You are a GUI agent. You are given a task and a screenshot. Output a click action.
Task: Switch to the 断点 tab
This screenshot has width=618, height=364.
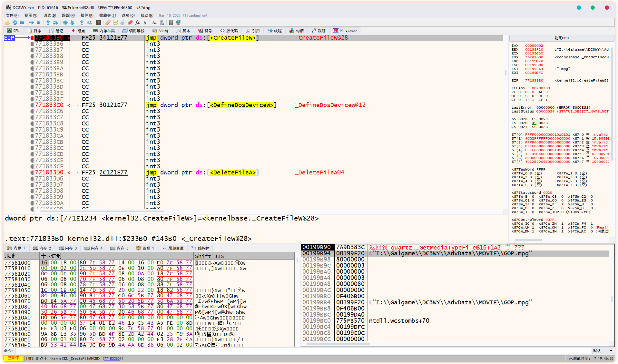point(78,31)
